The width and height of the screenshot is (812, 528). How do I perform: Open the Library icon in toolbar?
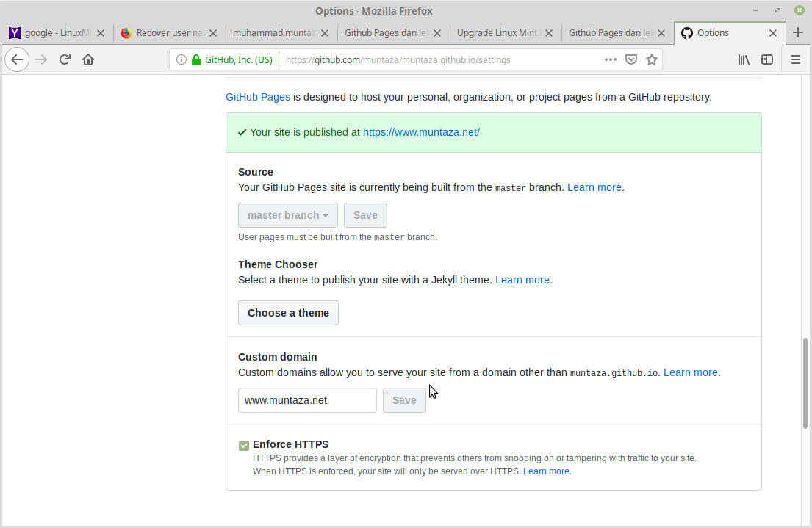click(744, 60)
